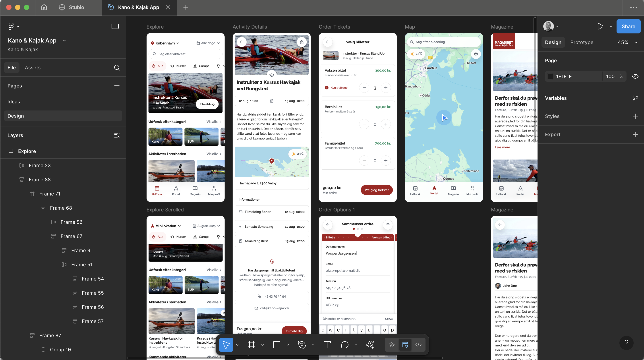Select the Comment tool

345,345
